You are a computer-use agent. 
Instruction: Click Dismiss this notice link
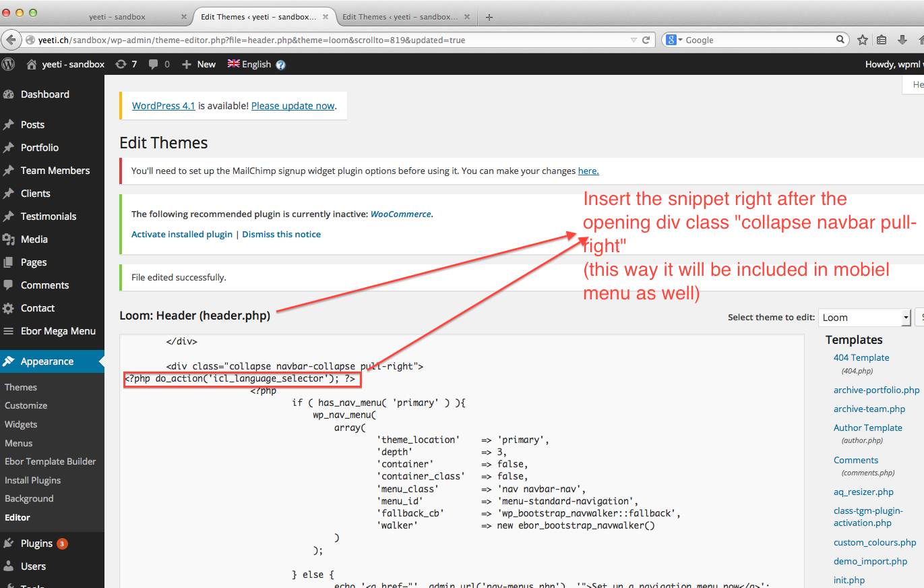coord(281,235)
